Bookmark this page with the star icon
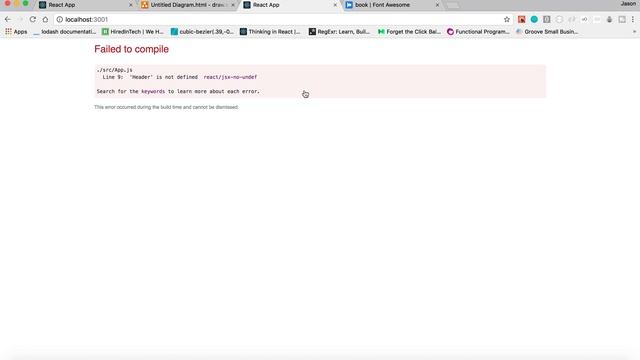This screenshot has height=360, width=640. [x=507, y=19]
